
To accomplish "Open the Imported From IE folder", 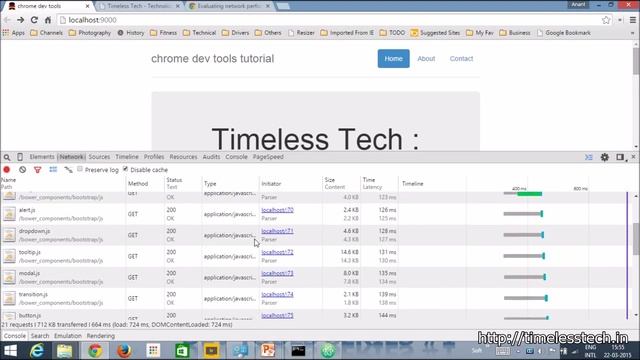I will [x=347, y=33].
